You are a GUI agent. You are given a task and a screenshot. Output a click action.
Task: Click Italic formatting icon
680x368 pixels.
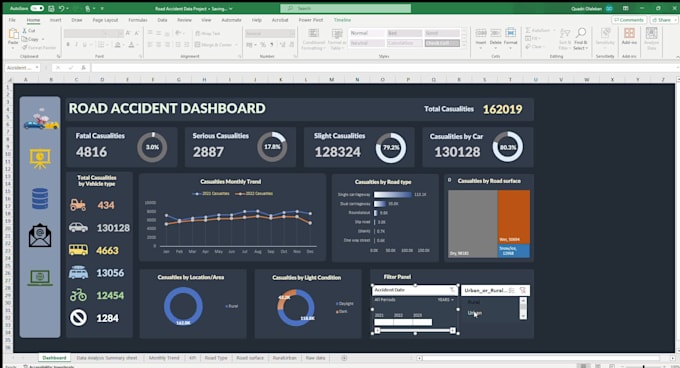tap(76, 45)
